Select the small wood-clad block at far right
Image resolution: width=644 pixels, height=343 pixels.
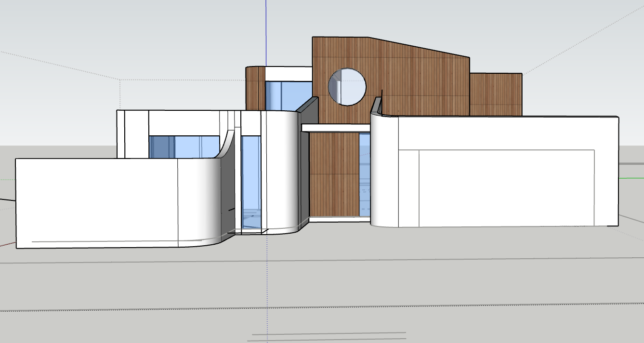(x=495, y=94)
